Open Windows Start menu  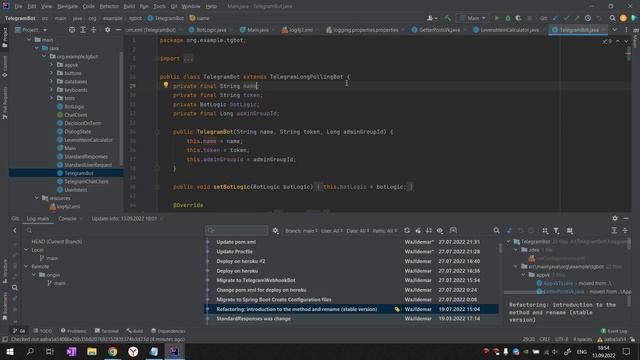[x=9, y=351]
